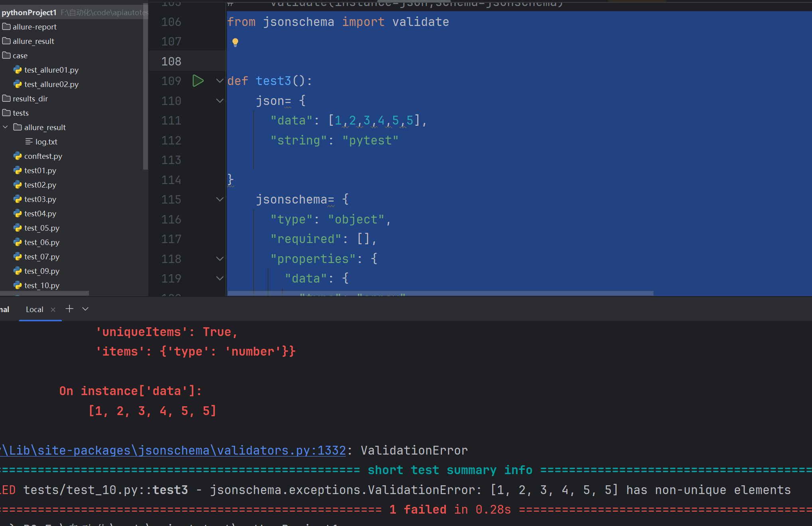Open test_allure01.py in the tree
The height and width of the screenshot is (526, 812).
51,70
